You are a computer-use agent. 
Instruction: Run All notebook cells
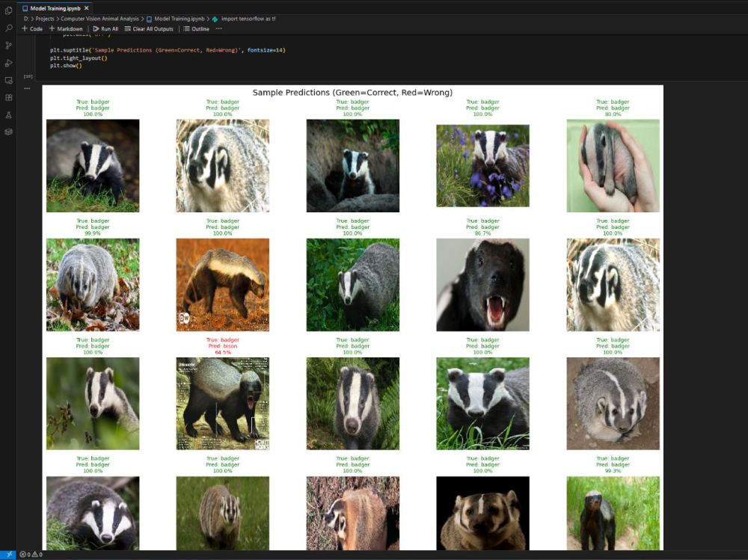[105, 28]
